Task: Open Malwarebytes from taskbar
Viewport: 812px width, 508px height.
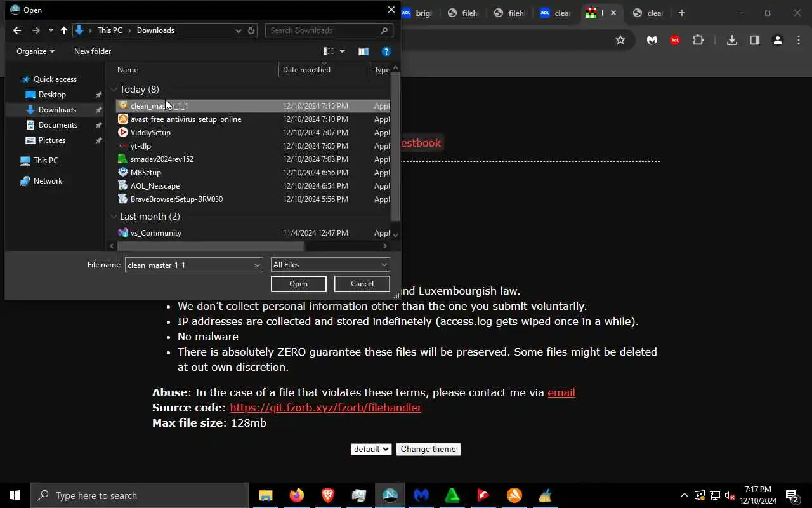Action: (x=421, y=495)
